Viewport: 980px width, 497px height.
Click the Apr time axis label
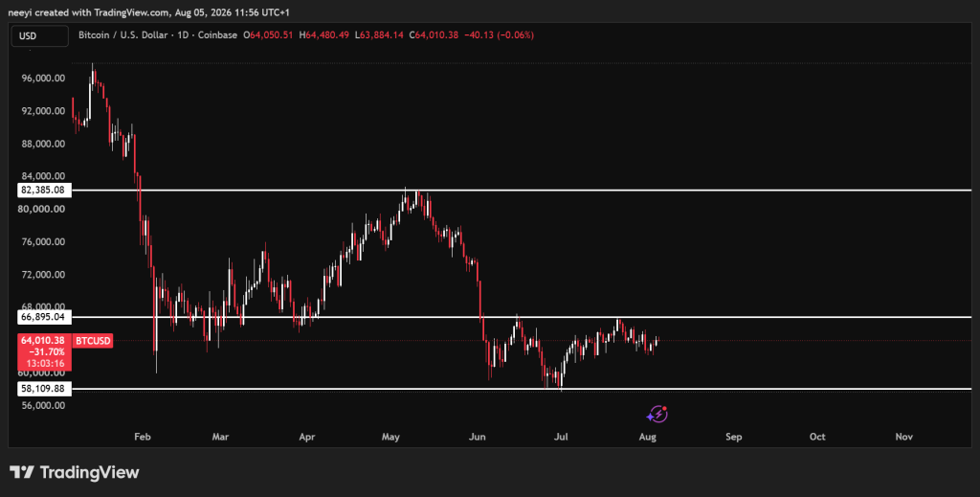pyautogui.click(x=307, y=437)
